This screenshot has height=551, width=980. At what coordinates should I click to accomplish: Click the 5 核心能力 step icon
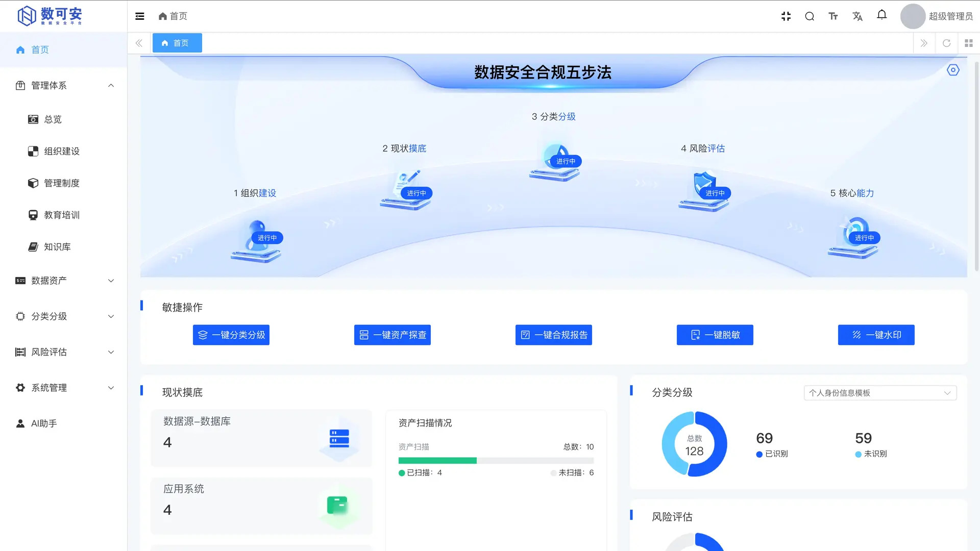853,238
